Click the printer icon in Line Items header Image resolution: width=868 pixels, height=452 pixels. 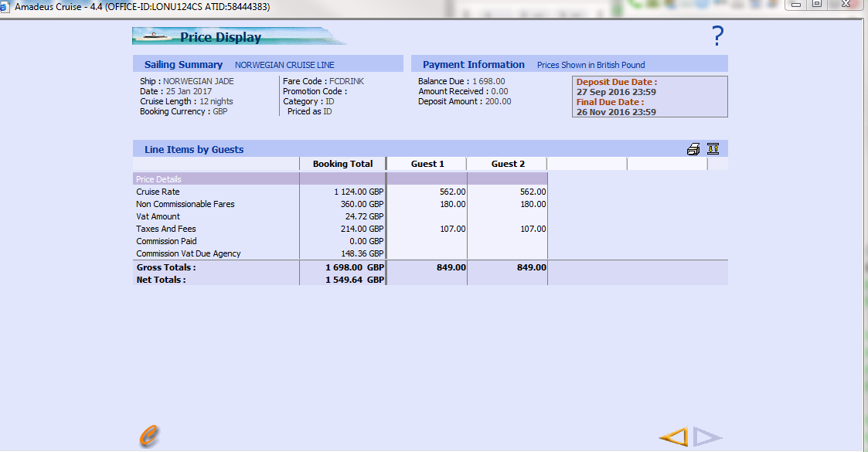pos(693,149)
